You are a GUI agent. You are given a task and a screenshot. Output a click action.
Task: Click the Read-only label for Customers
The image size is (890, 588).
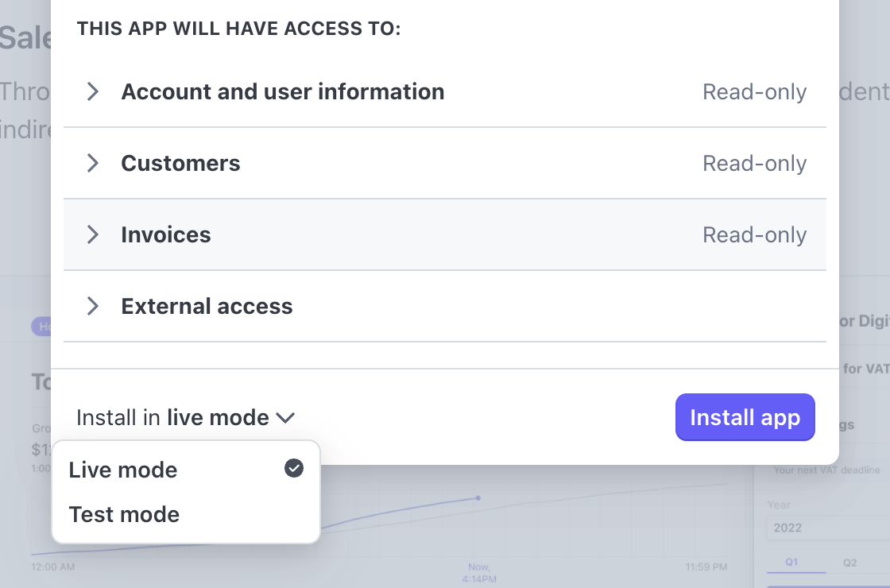point(754,164)
